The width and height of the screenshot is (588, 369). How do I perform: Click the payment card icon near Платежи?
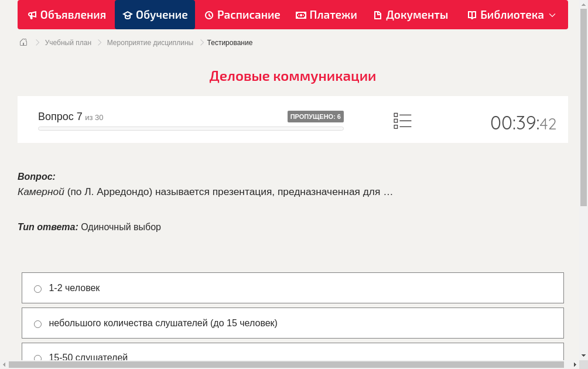(300, 15)
